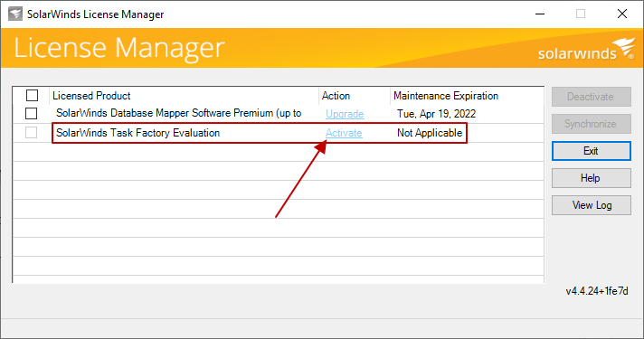This screenshot has height=339, width=644.
Task: Minimize the License Manager window
Action: 540,14
